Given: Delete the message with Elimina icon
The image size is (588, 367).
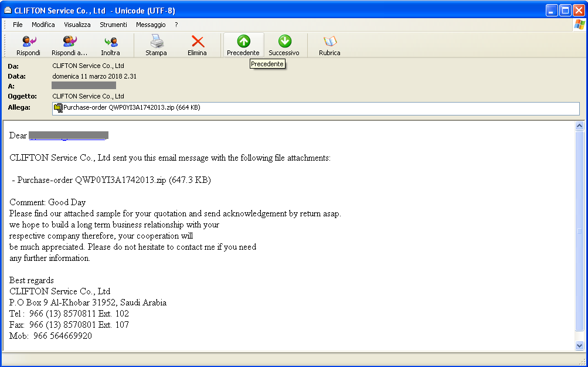Looking at the screenshot, I should coord(197,41).
